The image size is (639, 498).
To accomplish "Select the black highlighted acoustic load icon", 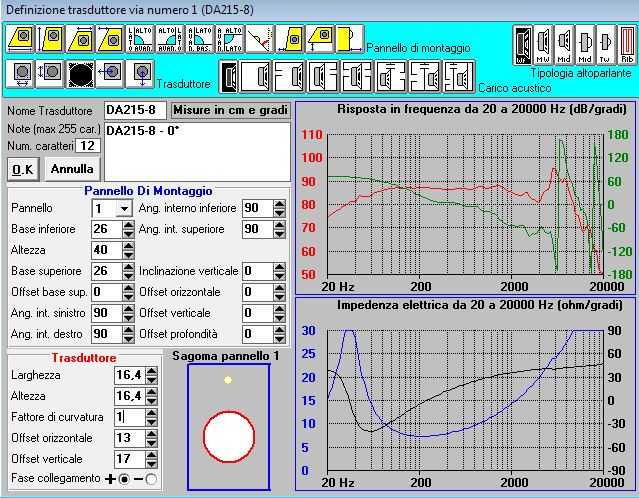I will (229, 76).
